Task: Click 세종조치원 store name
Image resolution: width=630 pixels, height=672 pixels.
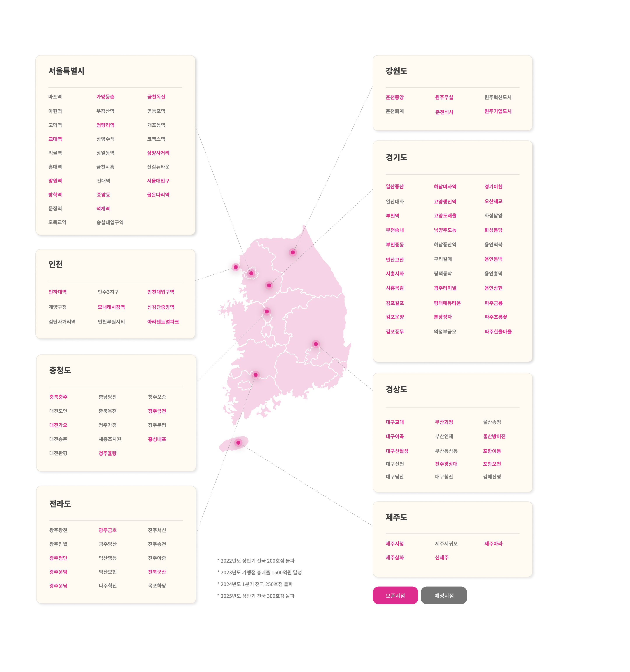Action: tap(110, 439)
